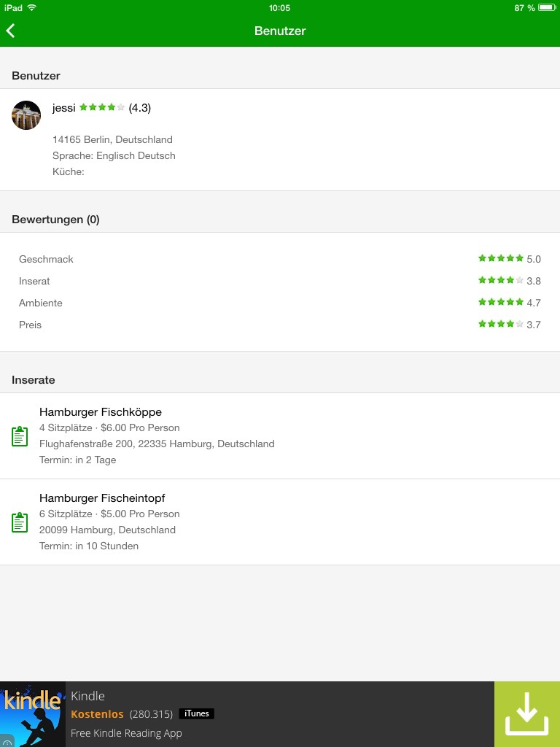Tap the username jessi

[64, 108]
